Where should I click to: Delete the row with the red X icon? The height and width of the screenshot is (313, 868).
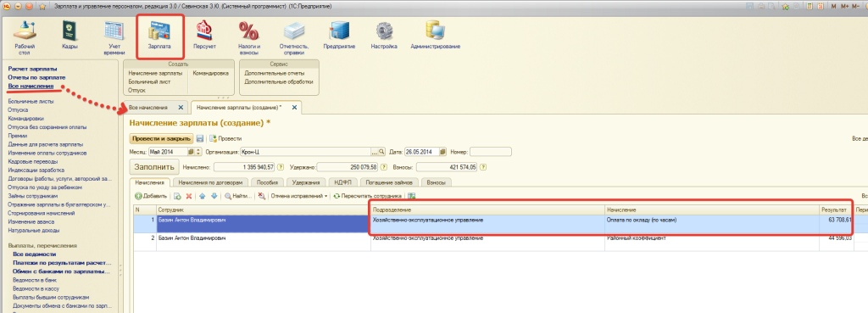[189, 196]
